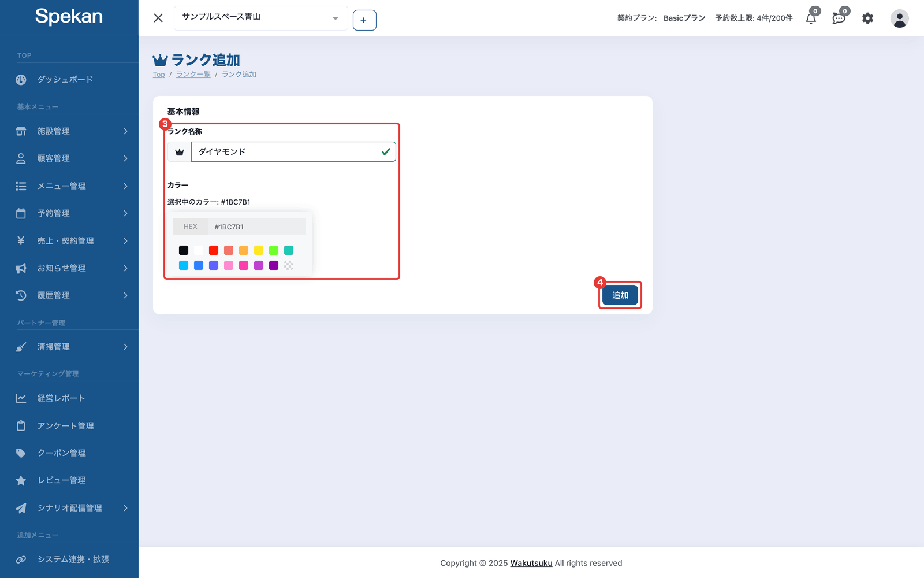Pick the sky blue color swatch

(x=184, y=265)
